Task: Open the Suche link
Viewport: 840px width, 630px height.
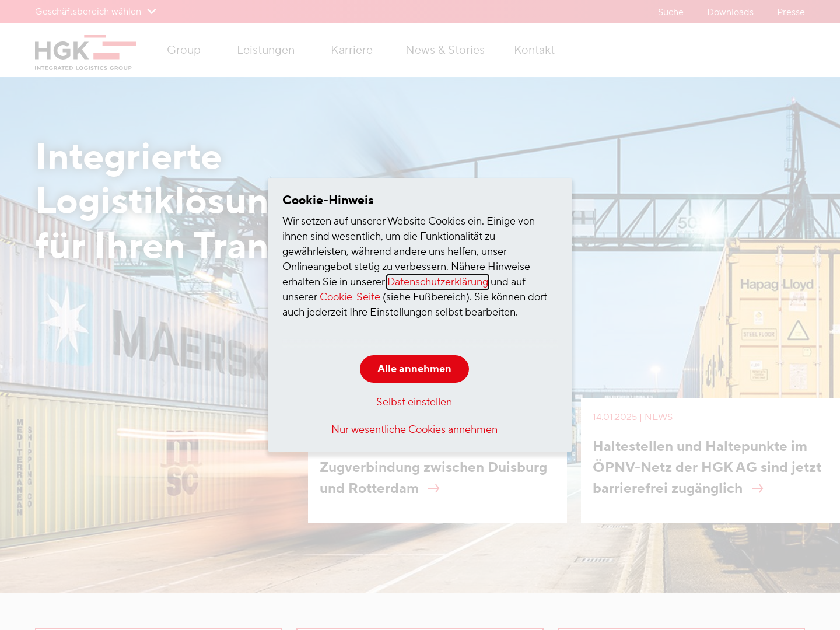Action: 670,12
